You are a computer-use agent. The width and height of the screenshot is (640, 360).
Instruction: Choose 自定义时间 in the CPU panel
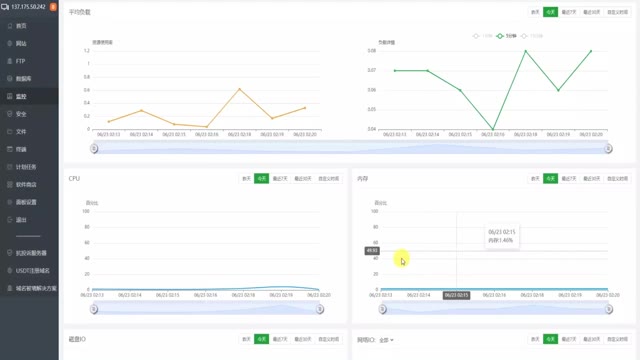[329, 179]
